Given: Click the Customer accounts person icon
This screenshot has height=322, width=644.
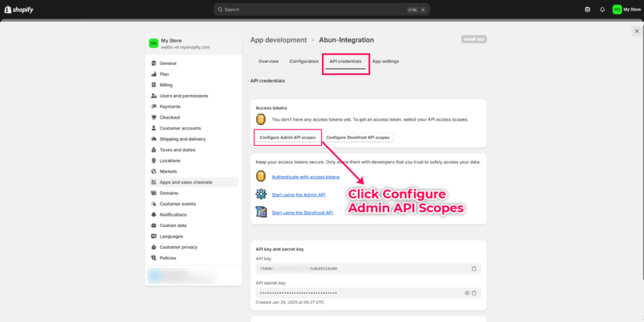Looking at the screenshot, I should [153, 128].
